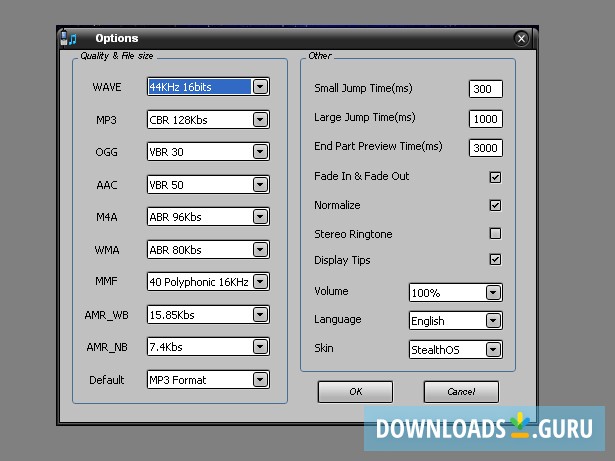This screenshot has height=461, width=615.
Task: Click the 15.85Kbs AMR_WB value
Action: tap(172, 315)
